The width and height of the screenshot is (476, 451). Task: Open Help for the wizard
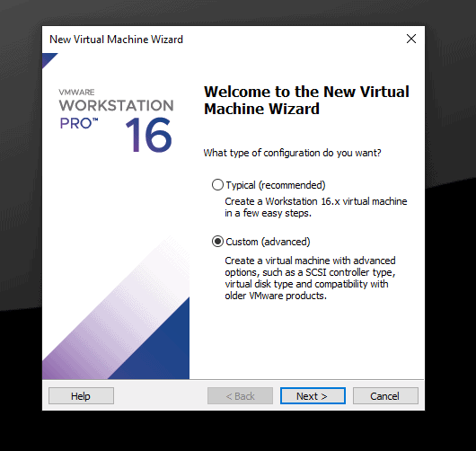(81, 395)
